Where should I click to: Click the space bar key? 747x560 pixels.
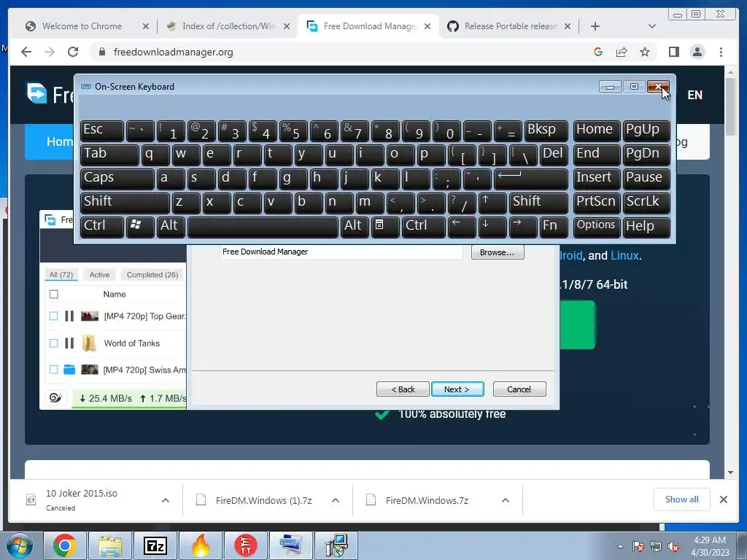pos(263,226)
